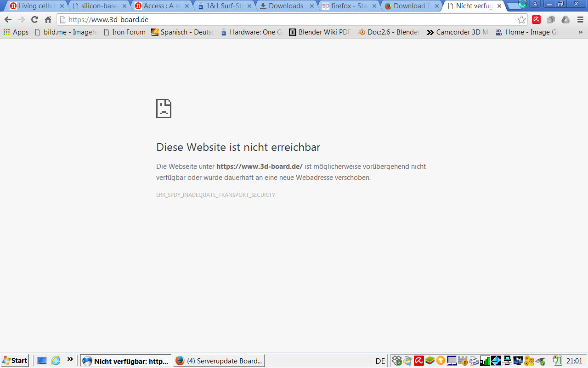
Task: Open the Doc:2.6 - Blender bookmark
Action: 389,32
